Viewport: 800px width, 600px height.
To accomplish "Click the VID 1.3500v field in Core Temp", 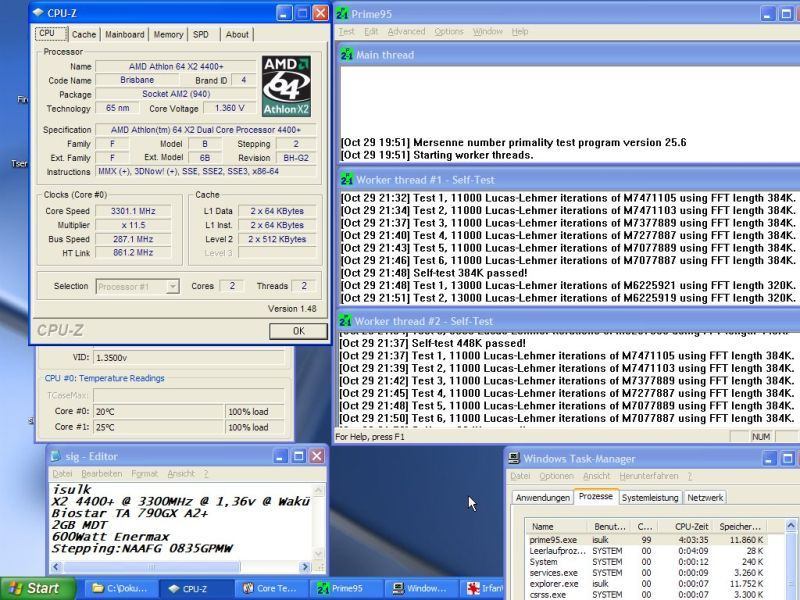I will [x=188, y=358].
